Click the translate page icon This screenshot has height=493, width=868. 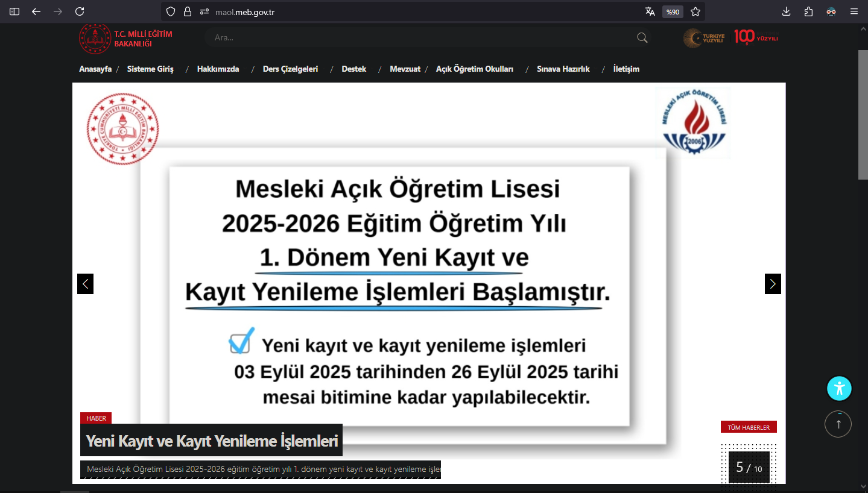pyautogui.click(x=650, y=11)
